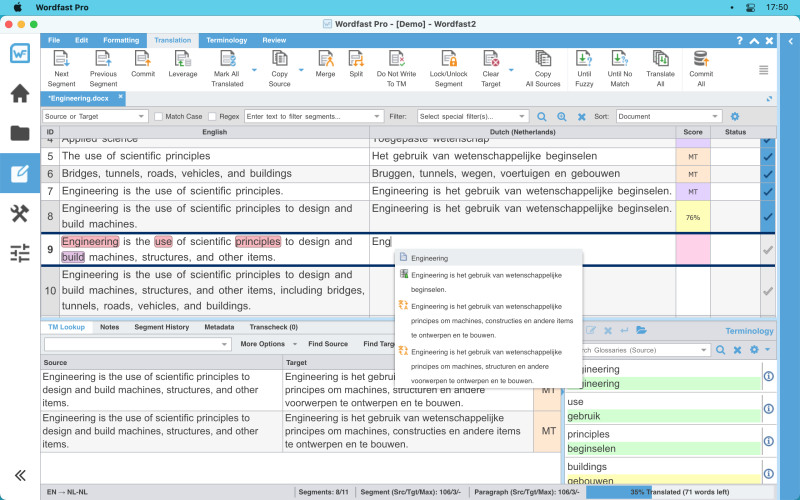Toggle confirmed checkmark for segment 10
This screenshot has width=800, height=500.
(x=767, y=291)
